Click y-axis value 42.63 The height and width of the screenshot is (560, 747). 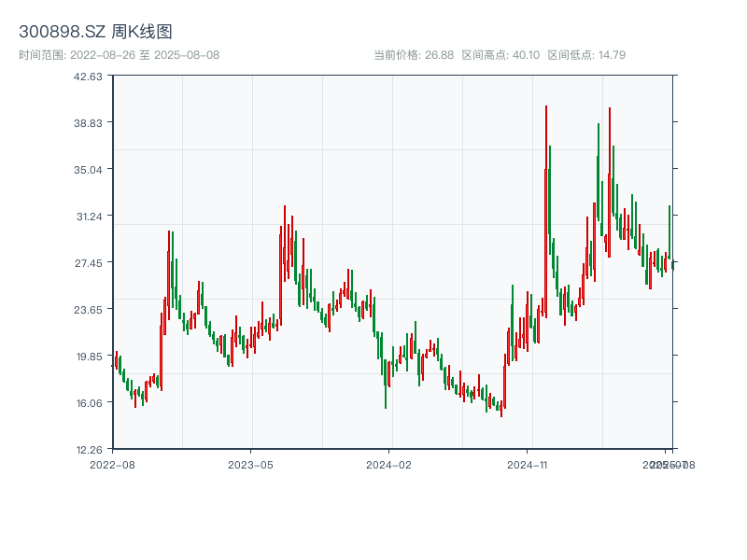tap(88, 77)
